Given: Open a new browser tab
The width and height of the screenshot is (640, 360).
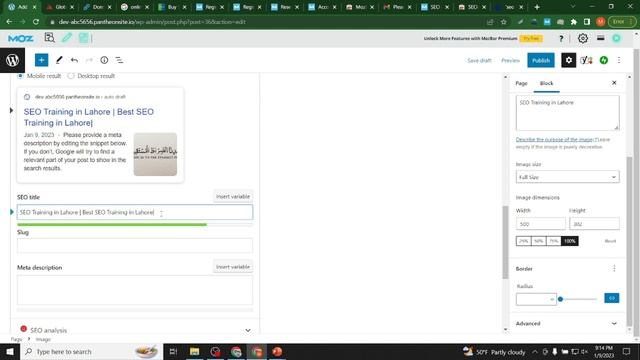Looking at the screenshot, I should [537, 7].
